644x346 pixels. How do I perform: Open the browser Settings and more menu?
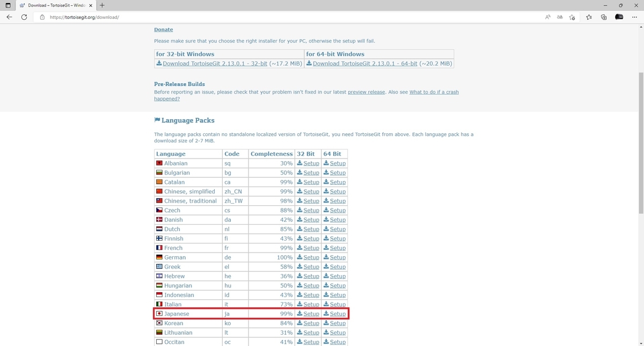tap(635, 17)
